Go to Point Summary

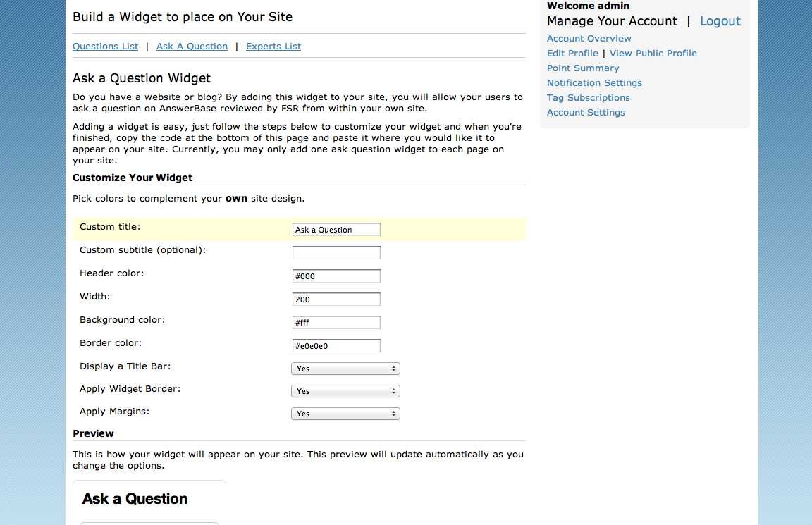(x=583, y=68)
